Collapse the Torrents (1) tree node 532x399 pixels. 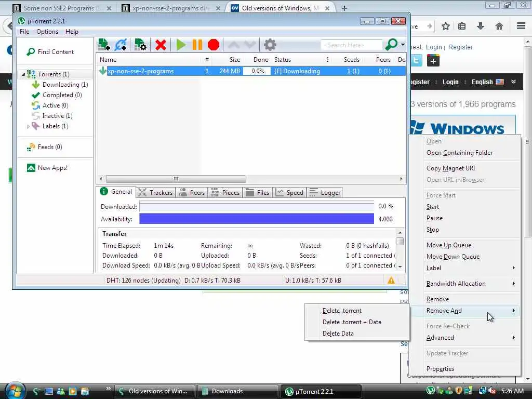23,74
